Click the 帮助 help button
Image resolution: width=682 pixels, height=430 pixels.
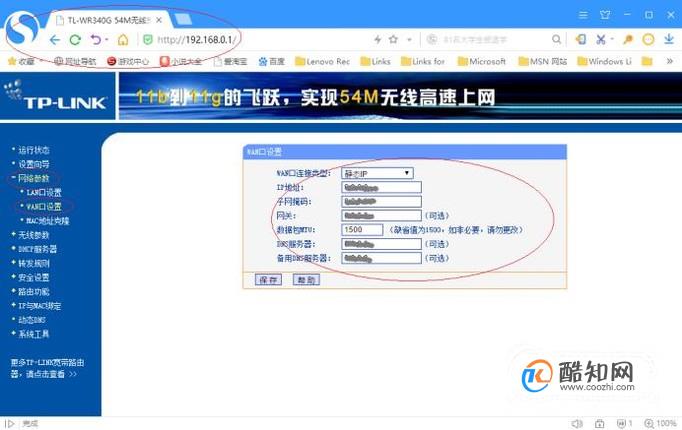306,280
